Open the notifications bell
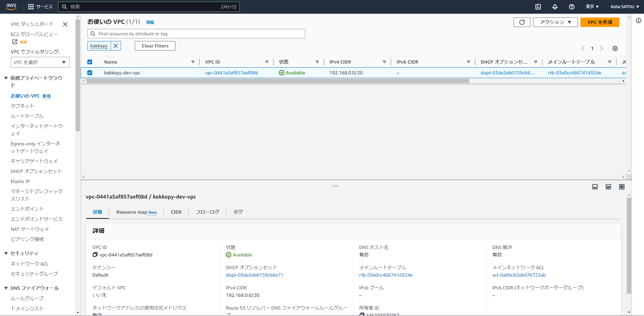 point(555,7)
